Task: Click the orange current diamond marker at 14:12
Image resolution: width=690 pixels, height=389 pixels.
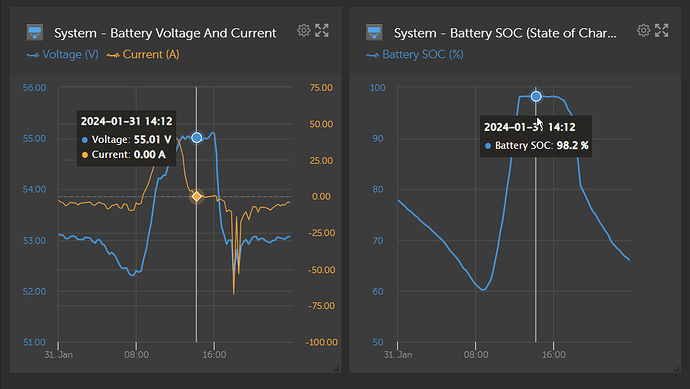Action: [197, 196]
